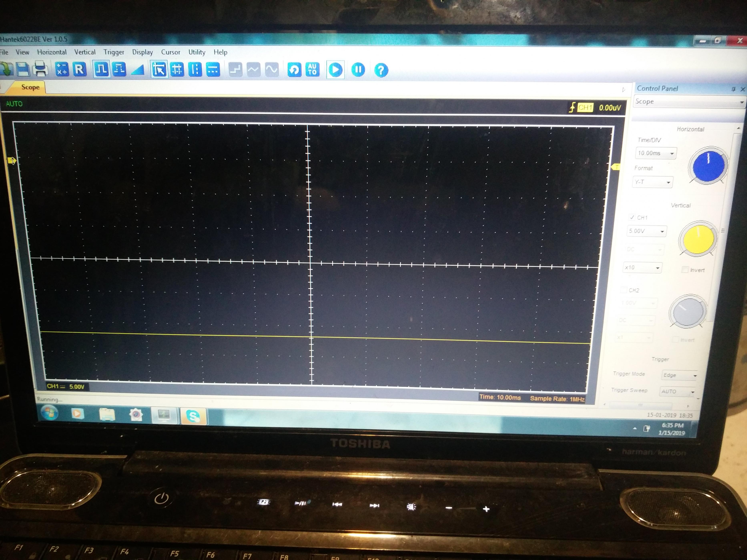Click the Windows Start button
Screen dimensions: 747x560
[x=49, y=412]
